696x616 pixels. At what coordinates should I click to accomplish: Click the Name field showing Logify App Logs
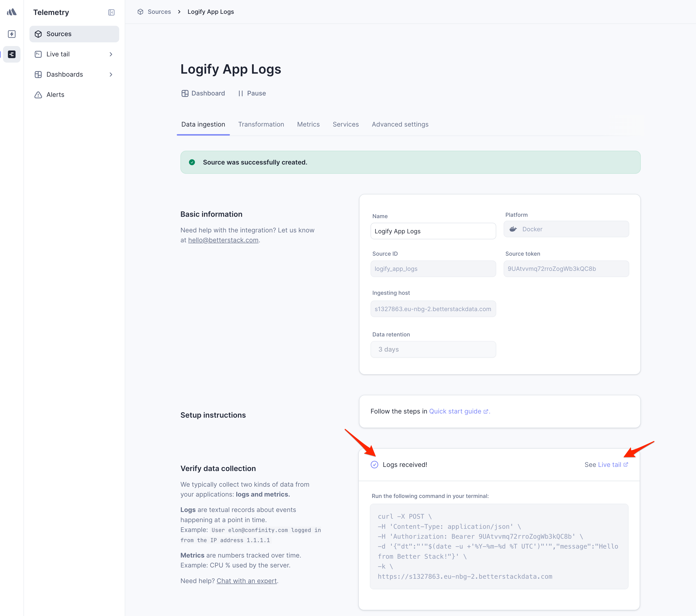(433, 231)
